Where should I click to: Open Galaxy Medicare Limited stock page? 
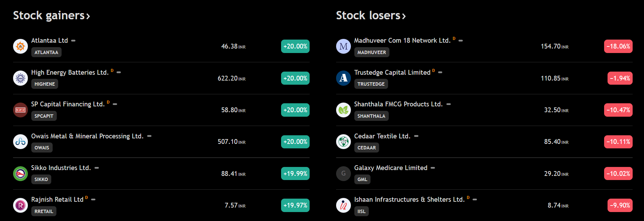tap(391, 168)
